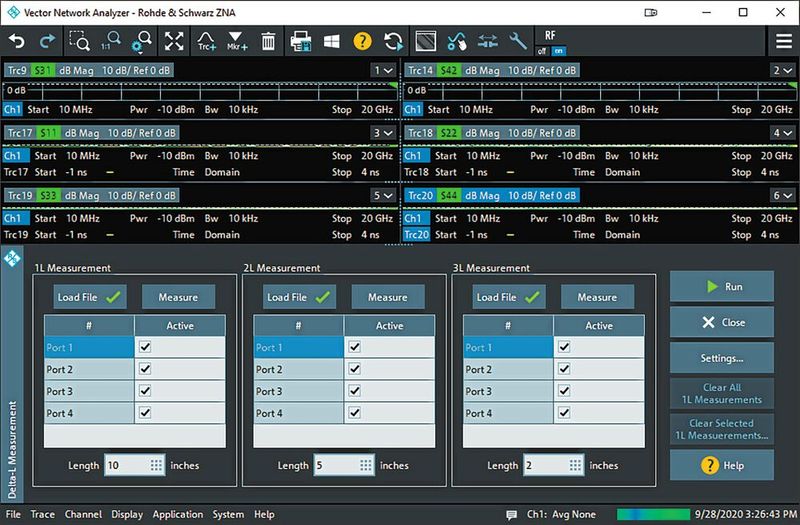Click the sweep progress bar in status bar

pyautogui.click(x=653, y=514)
